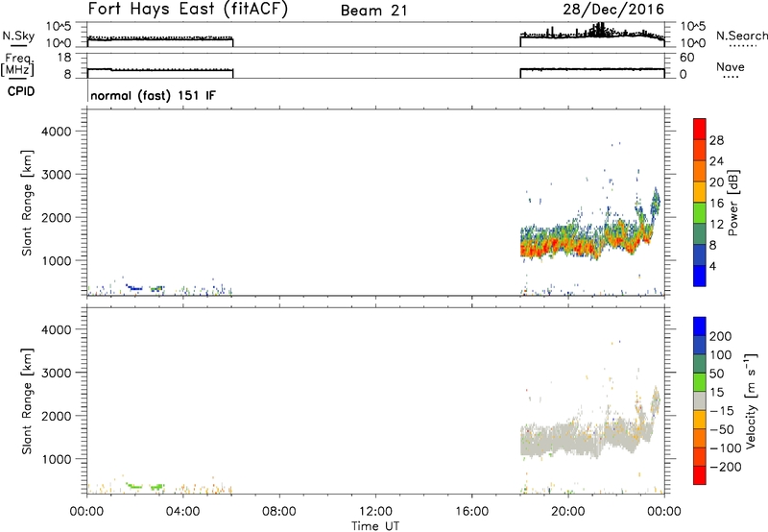Click the '16' power colorbar tick
768x532 pixels.
coord(716,204)
